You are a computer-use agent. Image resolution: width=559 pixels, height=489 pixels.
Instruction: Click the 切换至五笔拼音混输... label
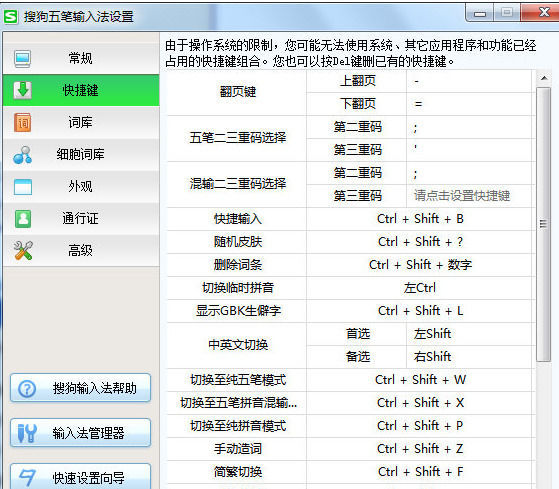click(x=238, y=403)
